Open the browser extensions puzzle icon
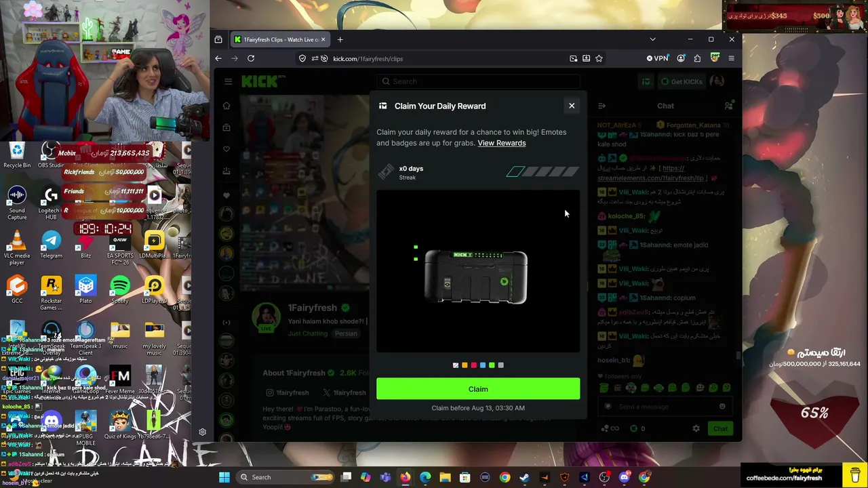Screen dimensions: 868x488 pos(697,58)
